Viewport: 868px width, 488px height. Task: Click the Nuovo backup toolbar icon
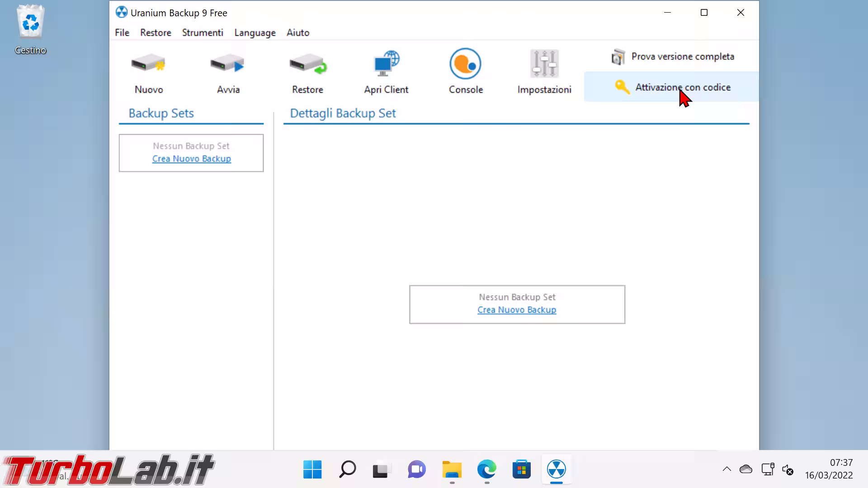click(149, 64)
